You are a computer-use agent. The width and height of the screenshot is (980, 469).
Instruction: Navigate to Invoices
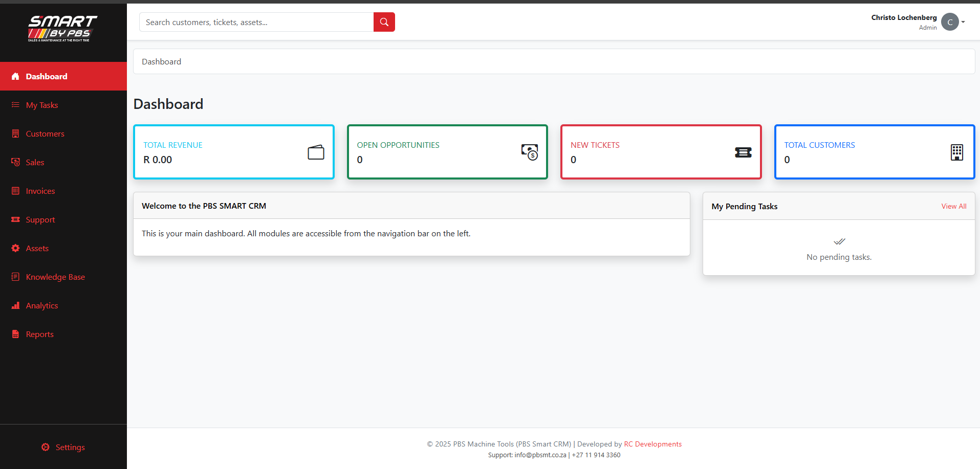point(63,191)
